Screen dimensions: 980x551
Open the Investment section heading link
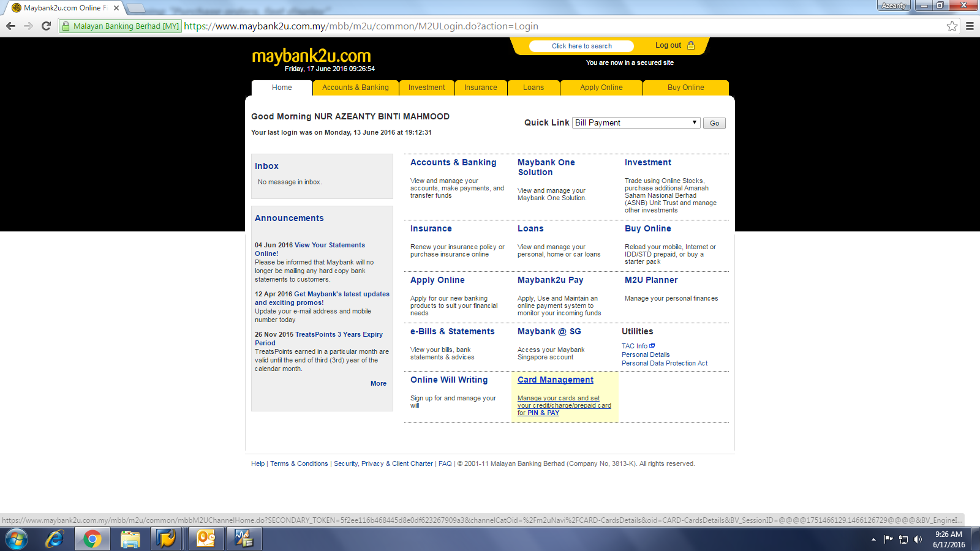tap(648, 162)
